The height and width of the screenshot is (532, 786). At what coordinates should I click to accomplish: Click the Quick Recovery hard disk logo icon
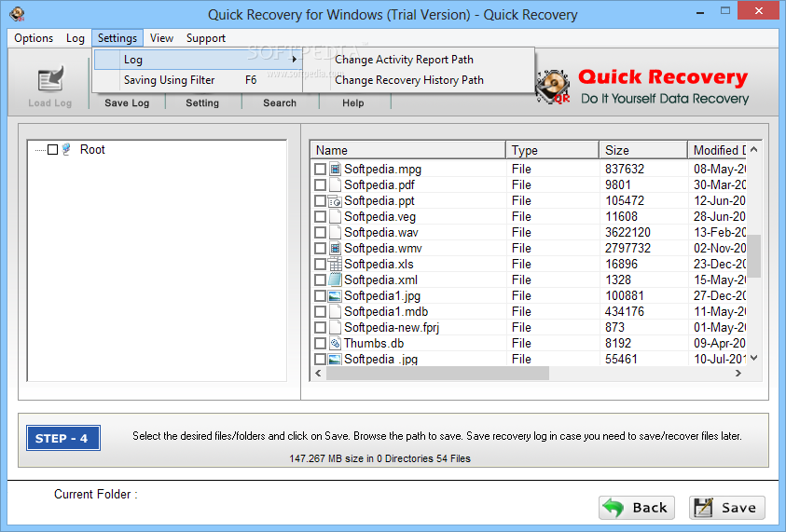point(553,87)
